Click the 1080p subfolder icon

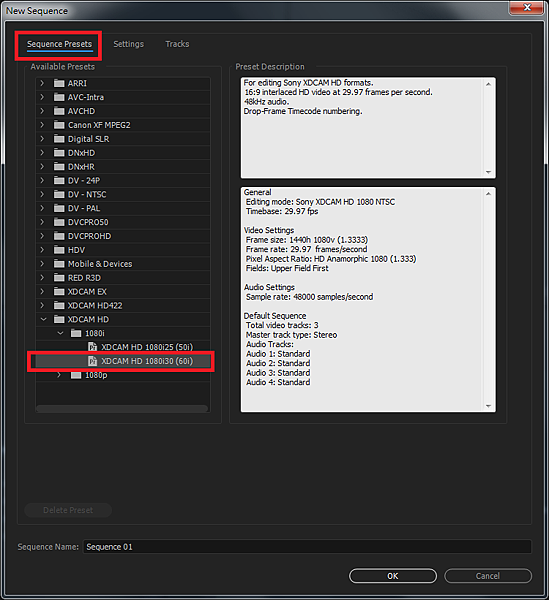click(x=76, y=375)
